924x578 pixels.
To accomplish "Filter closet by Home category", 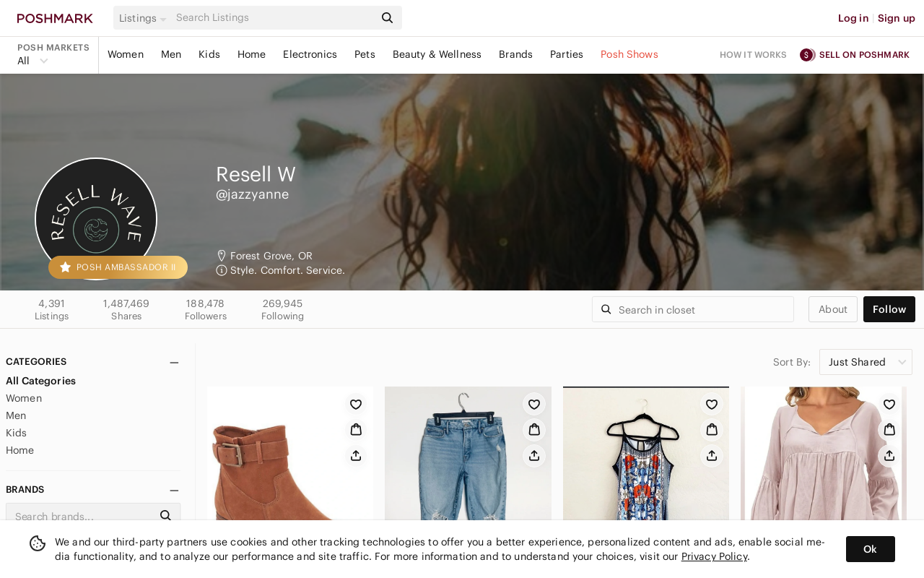I will pyautogui.click(x=19, y=450).
